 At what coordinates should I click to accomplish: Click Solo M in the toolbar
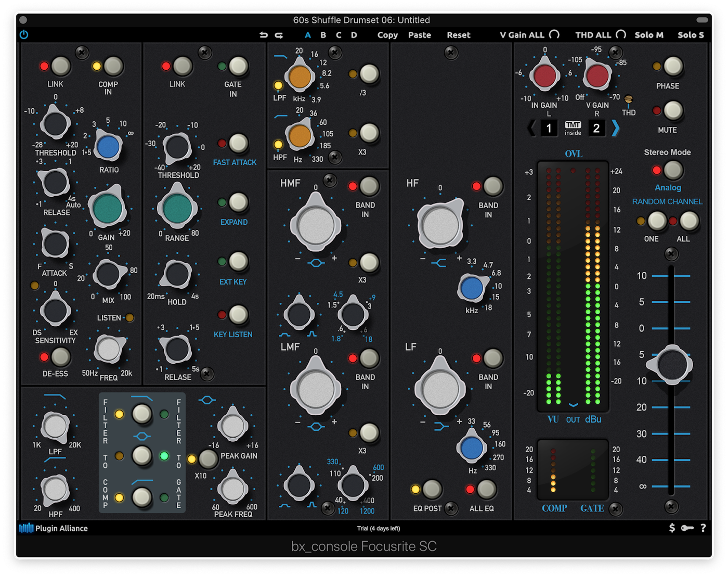coord(649,35)
